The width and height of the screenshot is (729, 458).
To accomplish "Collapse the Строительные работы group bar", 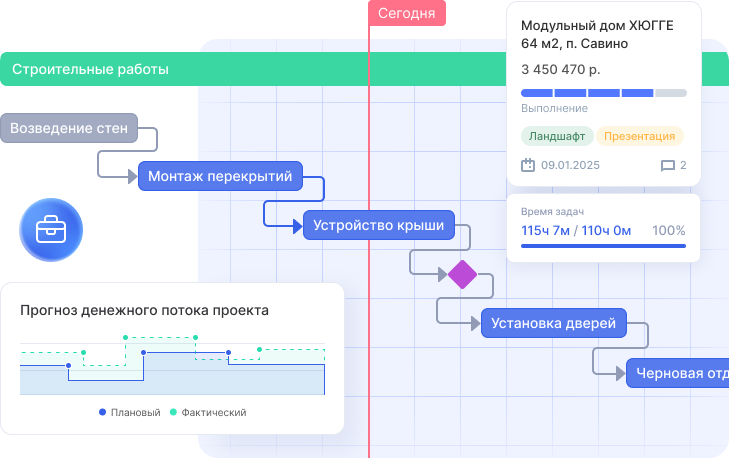I will coord(90,70).
